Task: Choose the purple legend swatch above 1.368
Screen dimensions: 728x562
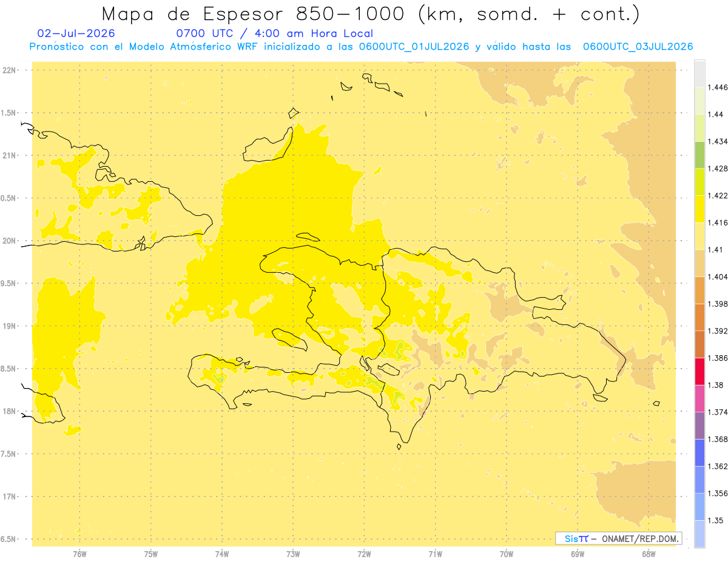Action: pos(699,425)
